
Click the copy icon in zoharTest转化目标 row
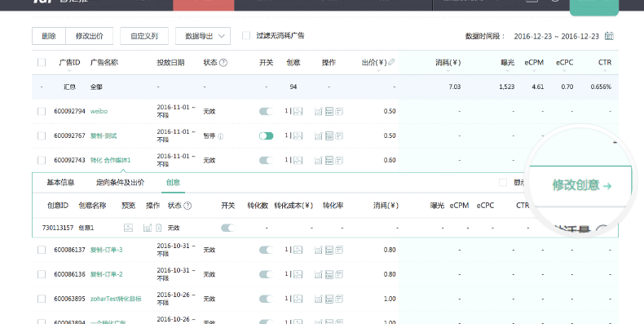point(339,299)
